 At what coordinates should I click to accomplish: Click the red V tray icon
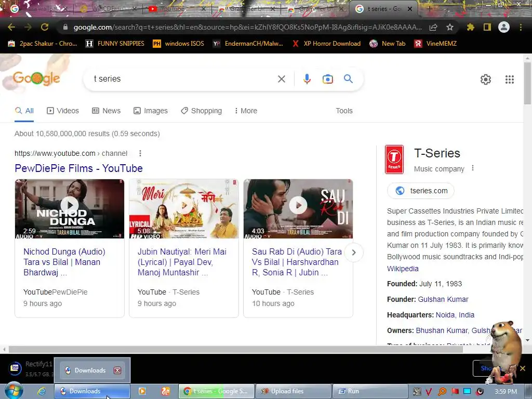pyautogui.click(x=429, y=392)
